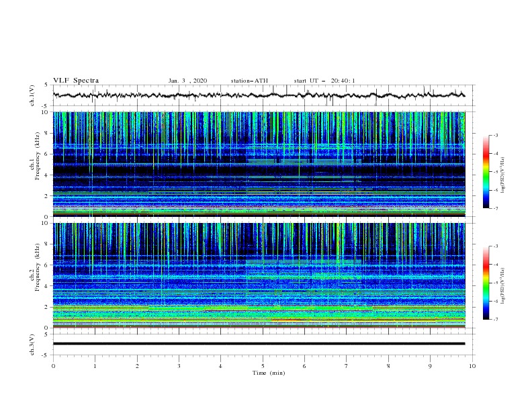The width and height of the screenshot is (532, 411).
Task: Click the log(PSD) label beside ch.1 color bar
Action: coord(503,175)
